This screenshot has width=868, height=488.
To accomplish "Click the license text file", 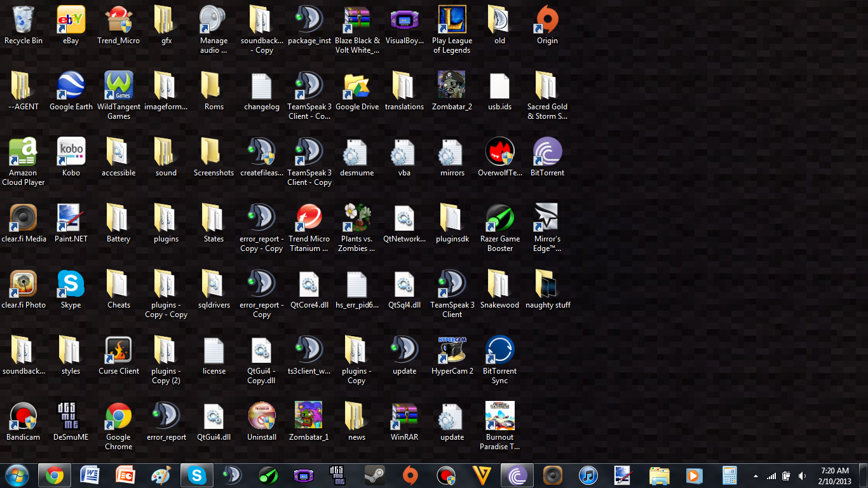I will 214,356.
